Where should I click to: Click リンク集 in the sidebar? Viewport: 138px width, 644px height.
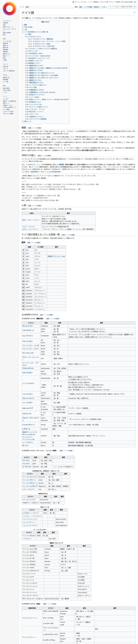5,82
